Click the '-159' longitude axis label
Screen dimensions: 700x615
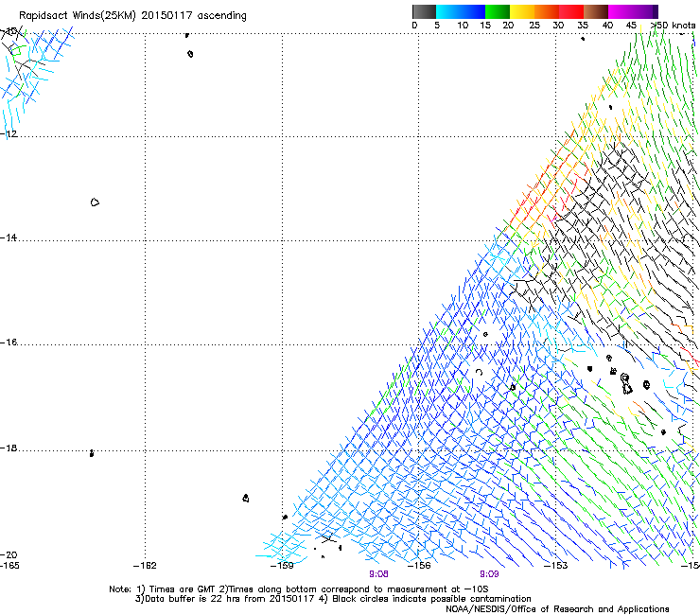(x=282, y=566)
